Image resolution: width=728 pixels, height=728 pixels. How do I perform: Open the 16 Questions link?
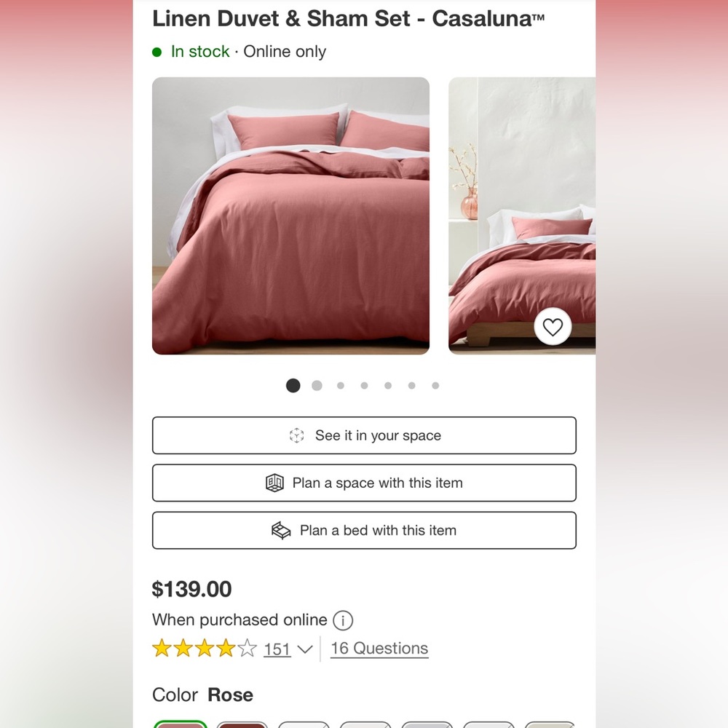[379, 648]
